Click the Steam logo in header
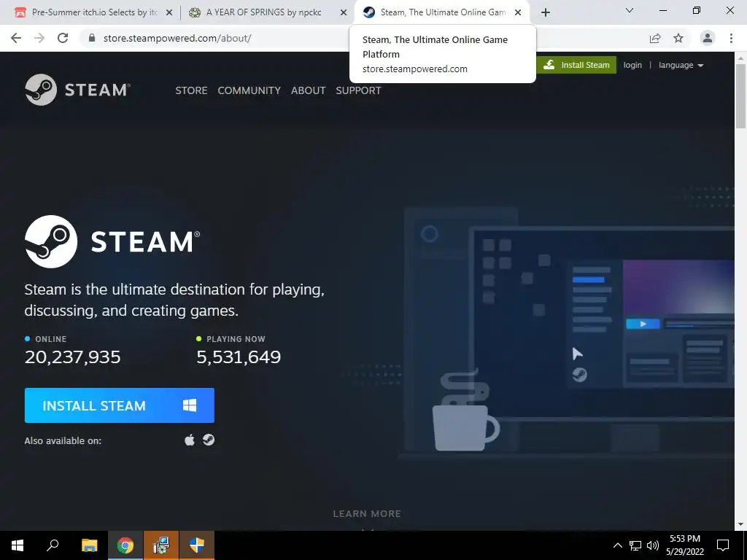 (x=77, y=90)
